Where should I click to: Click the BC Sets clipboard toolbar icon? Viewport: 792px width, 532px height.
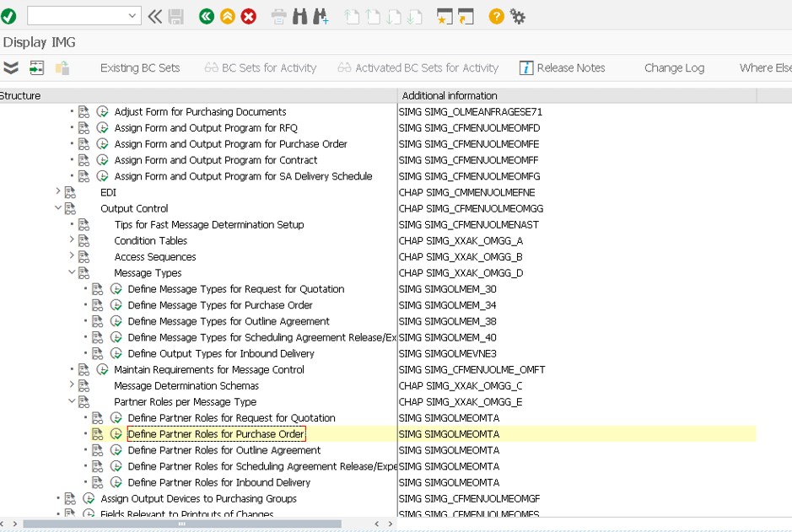62,67
